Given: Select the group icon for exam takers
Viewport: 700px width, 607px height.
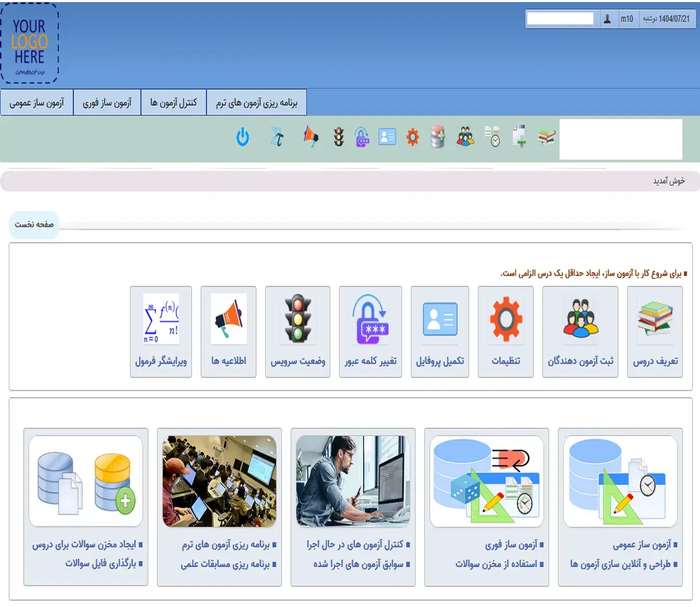Looking at the screenshot, I should coord(465,137).
